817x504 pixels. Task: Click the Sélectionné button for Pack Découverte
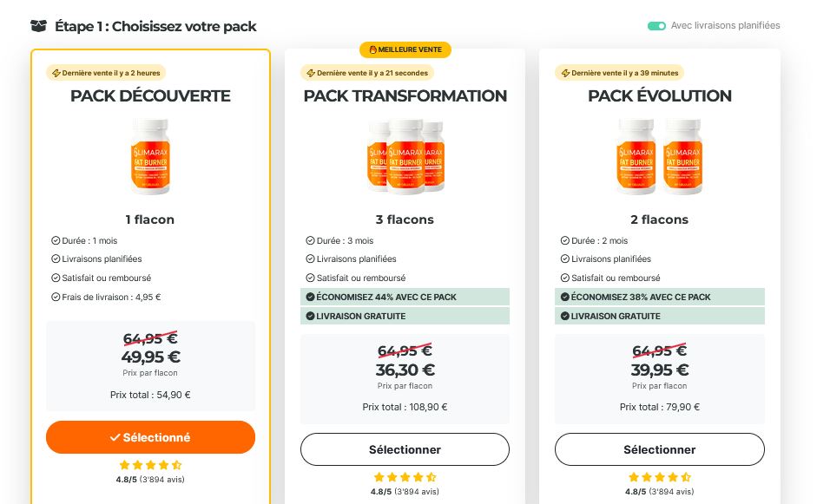tap(150, 437)
